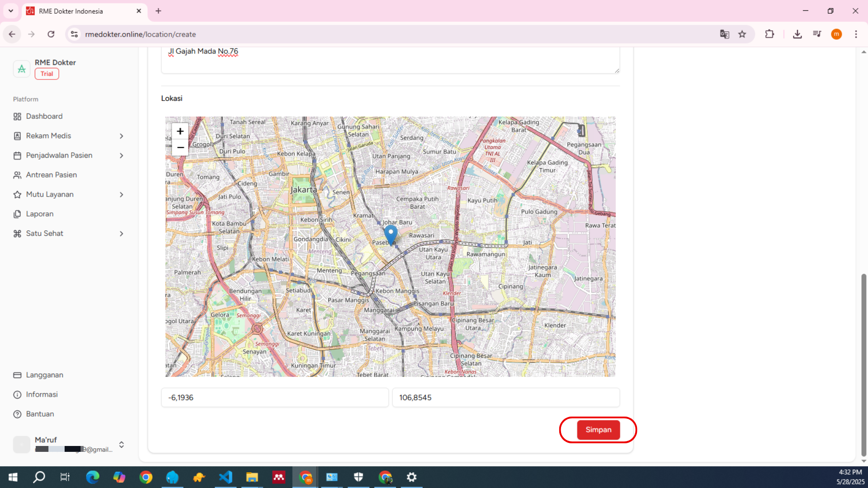The width and height of the screenshot is (868, 488).
Task: Open Langganan menu item
Action: (44, 375)
